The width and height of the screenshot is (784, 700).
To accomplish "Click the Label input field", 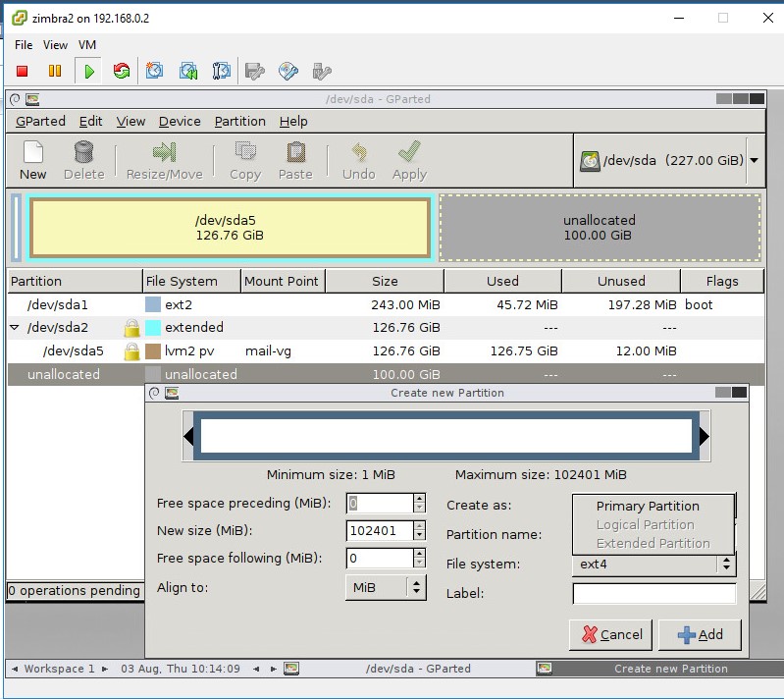I will [654, 593].
